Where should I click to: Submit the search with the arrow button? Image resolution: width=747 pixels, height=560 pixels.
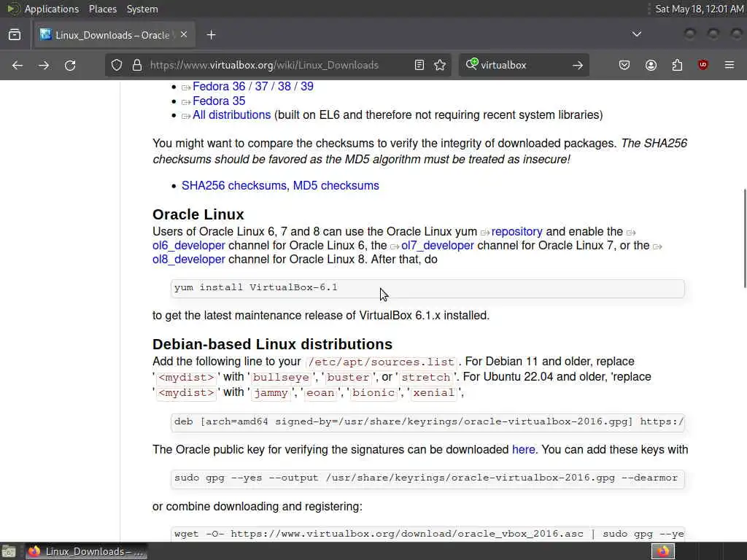tap(578, 65)
